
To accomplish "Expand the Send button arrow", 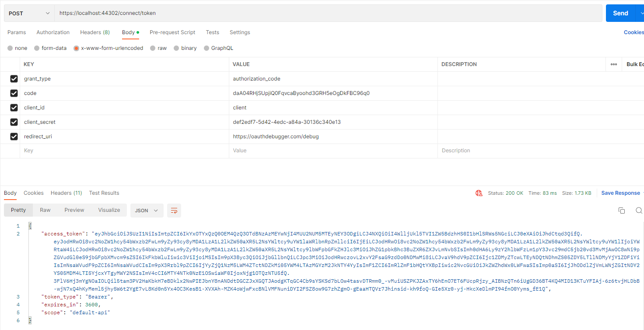I will point(639,13).
